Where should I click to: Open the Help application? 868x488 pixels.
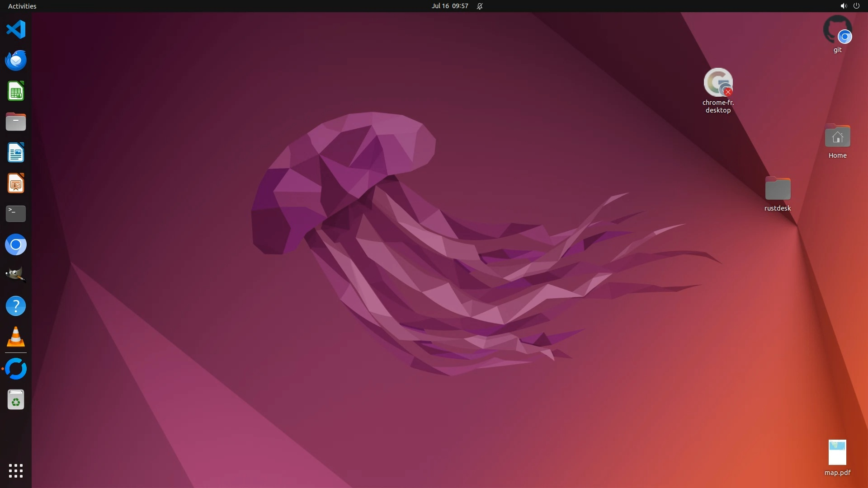[16, 306]
